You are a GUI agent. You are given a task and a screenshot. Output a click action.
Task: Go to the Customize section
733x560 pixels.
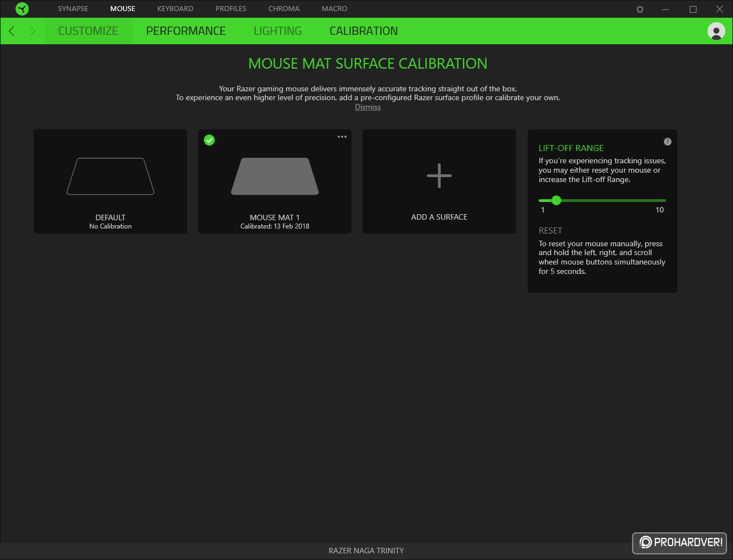88,31
